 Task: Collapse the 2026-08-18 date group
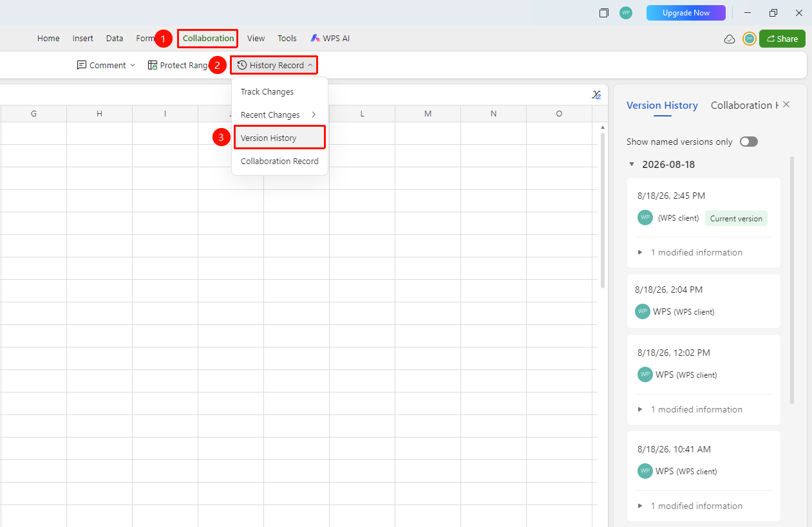click(x=632, y=164)
